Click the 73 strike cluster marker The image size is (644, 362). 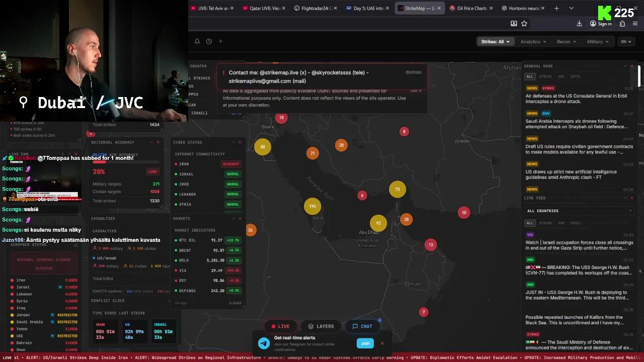coord(397,190)
